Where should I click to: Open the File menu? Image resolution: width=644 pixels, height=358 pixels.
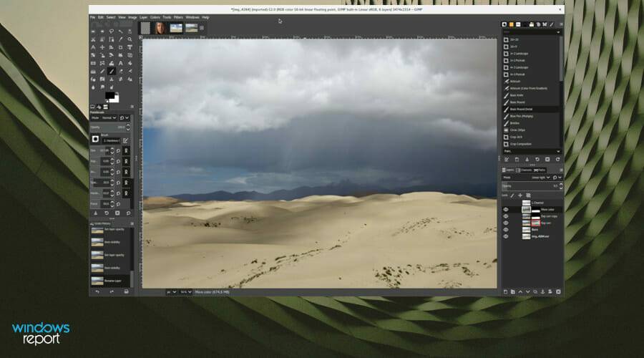[x=92, y=17]
